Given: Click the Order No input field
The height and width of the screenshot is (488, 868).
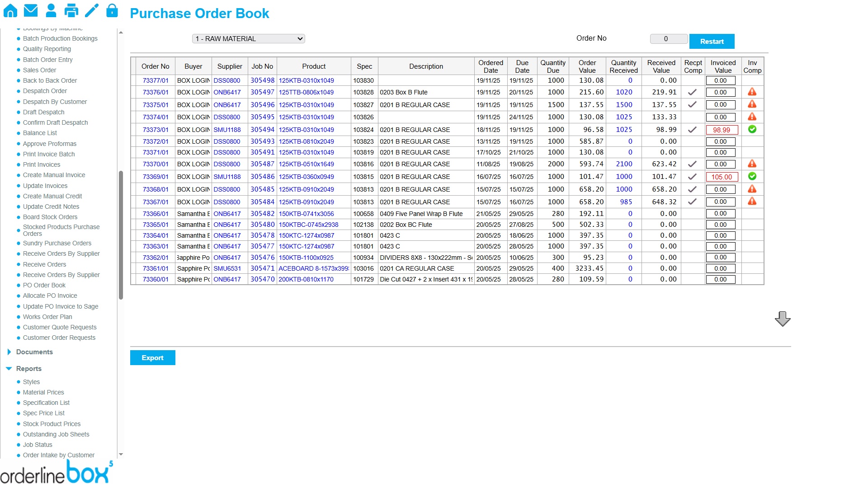Looking at the screenshot, I should point(669,39).
